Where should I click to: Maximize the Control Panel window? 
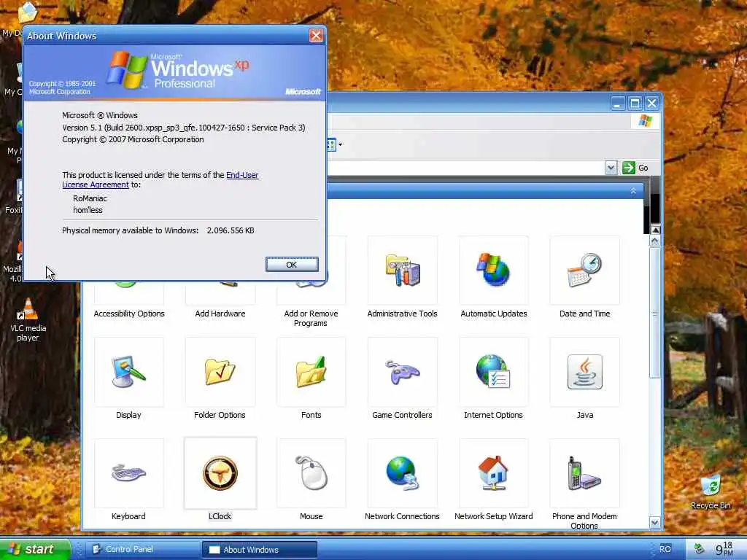635,104
